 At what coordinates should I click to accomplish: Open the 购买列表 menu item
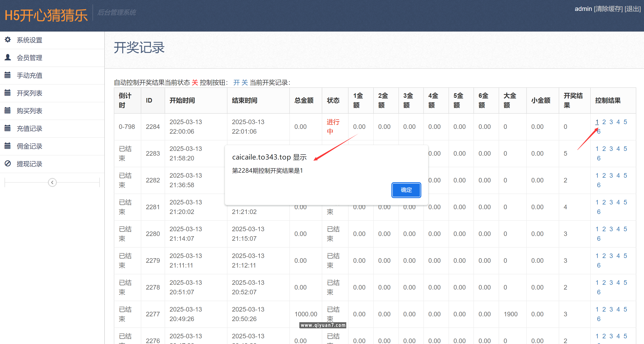tap(29, 111)
